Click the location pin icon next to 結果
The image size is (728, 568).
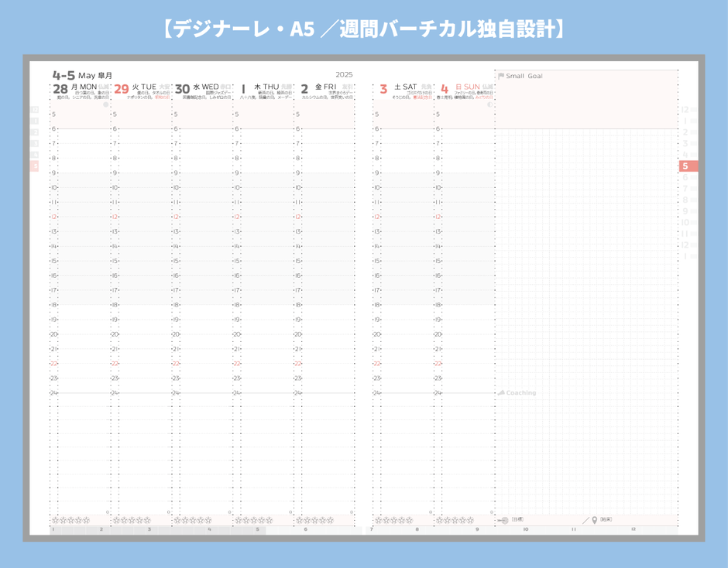point(594,521)
